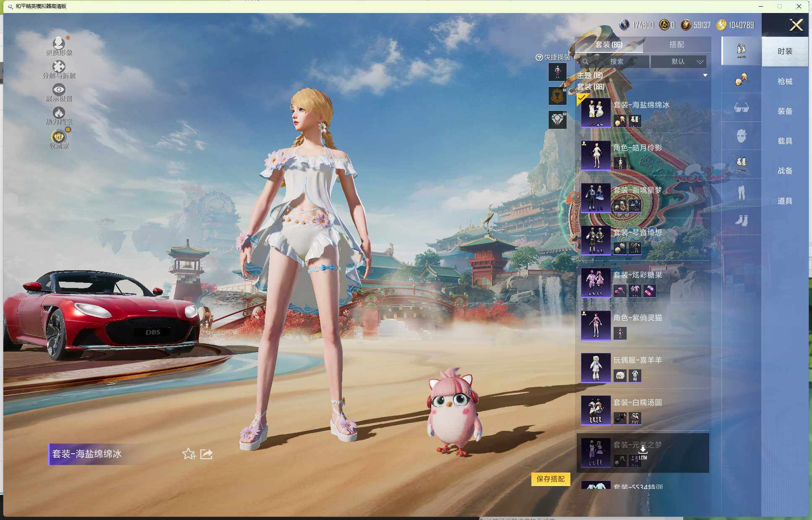
Task: Click the share arrow icon
Action: tap(206, 454)
